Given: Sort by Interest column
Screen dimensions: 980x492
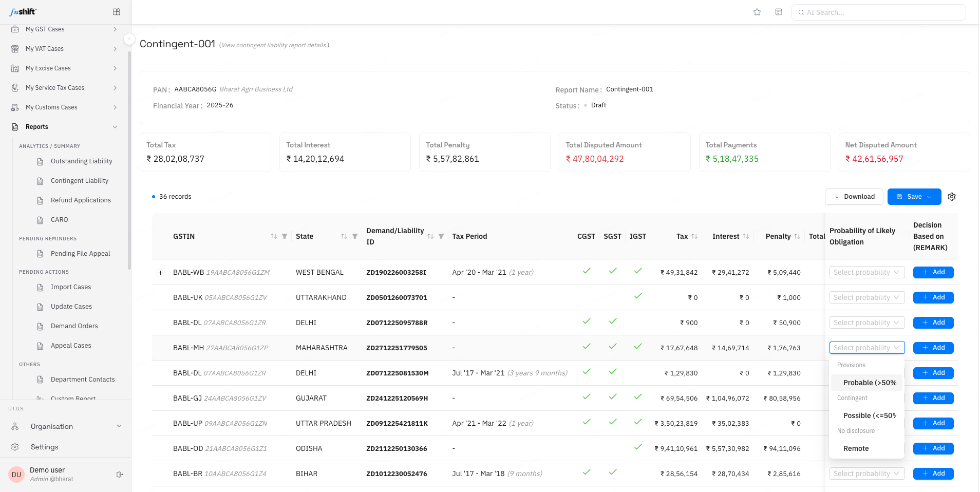Looking at the screenshot, I should tap(746, 236).
